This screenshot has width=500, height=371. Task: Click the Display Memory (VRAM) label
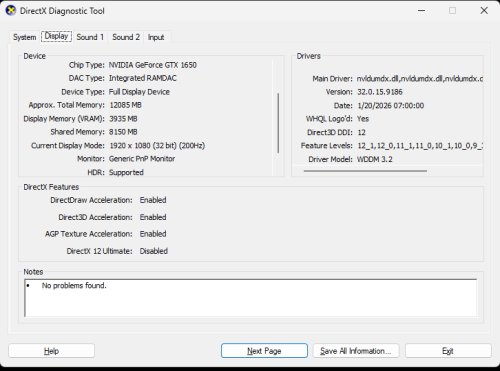[x=64, y=119]
